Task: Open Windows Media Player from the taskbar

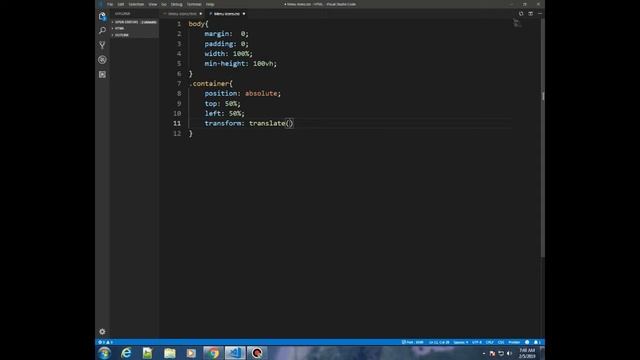Action: coord(191,353)
